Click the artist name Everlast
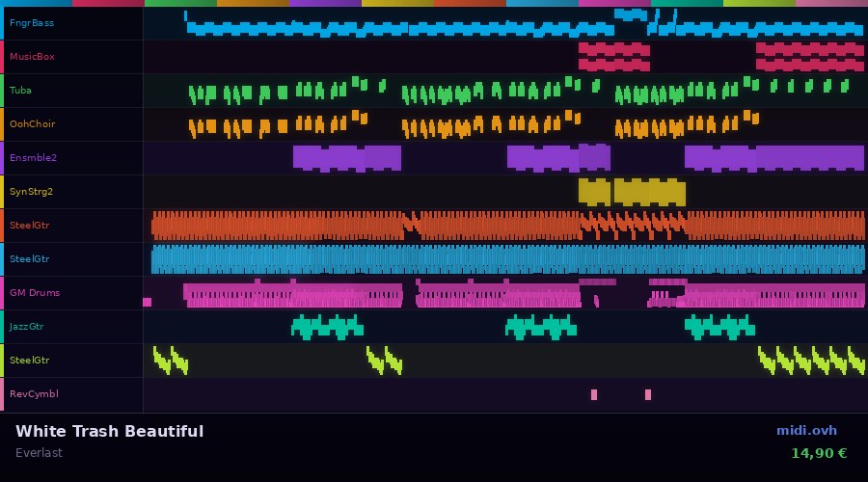The image size is (868, 482). point(39,453)
